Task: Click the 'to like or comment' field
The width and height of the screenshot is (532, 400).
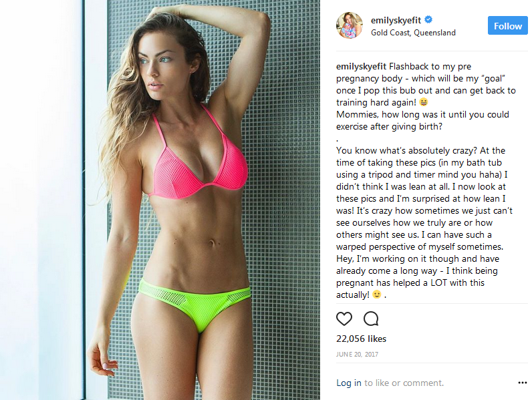Action: coord(404,383)
